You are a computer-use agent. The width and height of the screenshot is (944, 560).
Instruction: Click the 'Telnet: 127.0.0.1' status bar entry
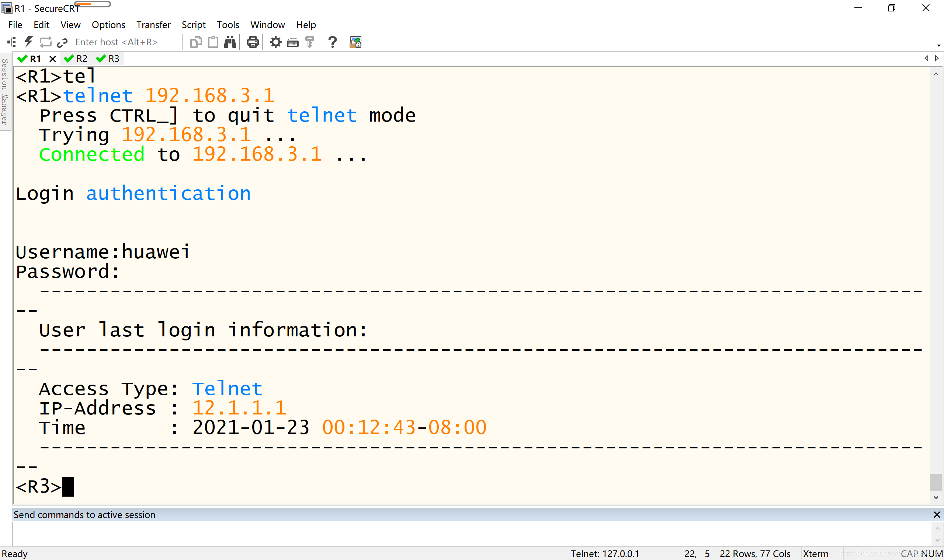pyautogui.click(x=604, y=554)
